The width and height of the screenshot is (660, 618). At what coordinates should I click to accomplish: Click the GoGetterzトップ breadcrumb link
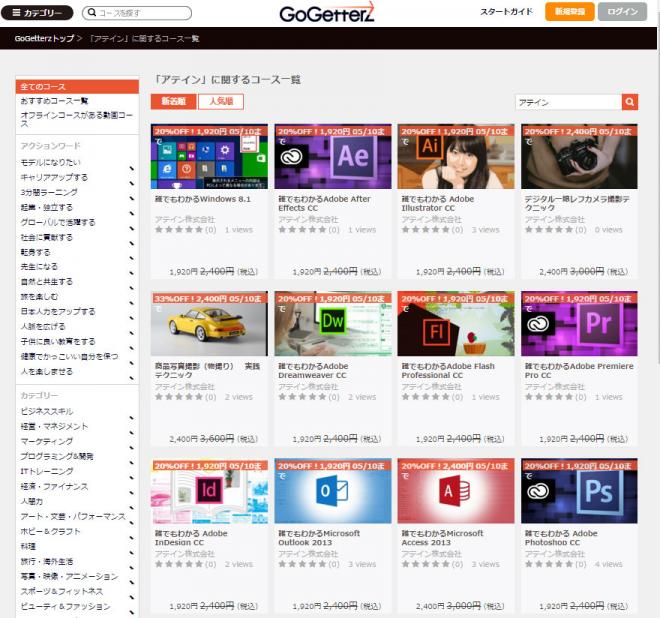[x=44, y=38]
